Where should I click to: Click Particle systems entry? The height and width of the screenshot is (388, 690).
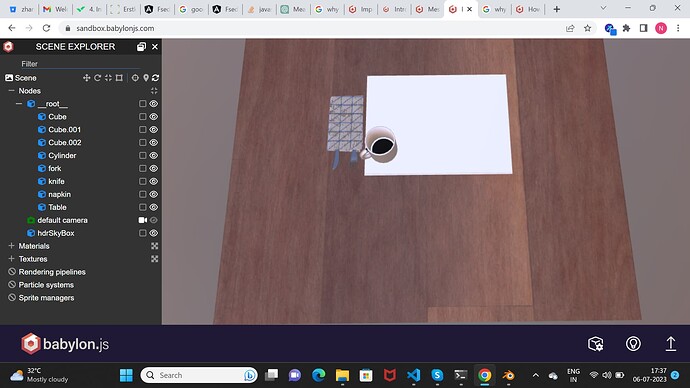pos(46,285)
